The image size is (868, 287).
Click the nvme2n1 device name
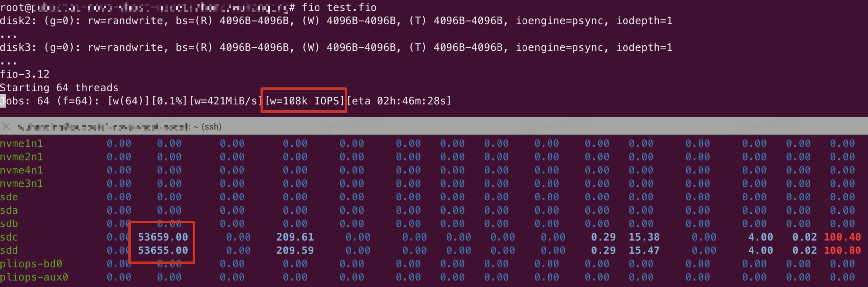click(22, 157)
